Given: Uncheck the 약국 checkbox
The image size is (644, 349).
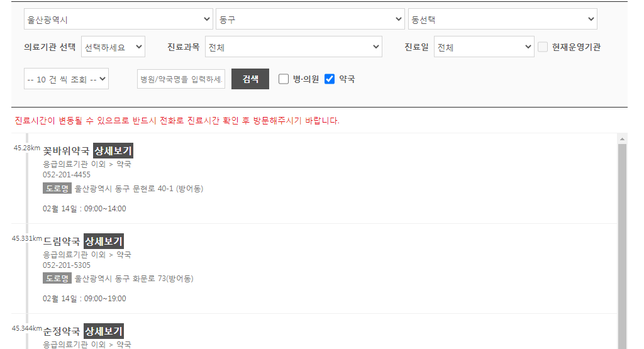Looking at the screenshot, I should (330, 79).
